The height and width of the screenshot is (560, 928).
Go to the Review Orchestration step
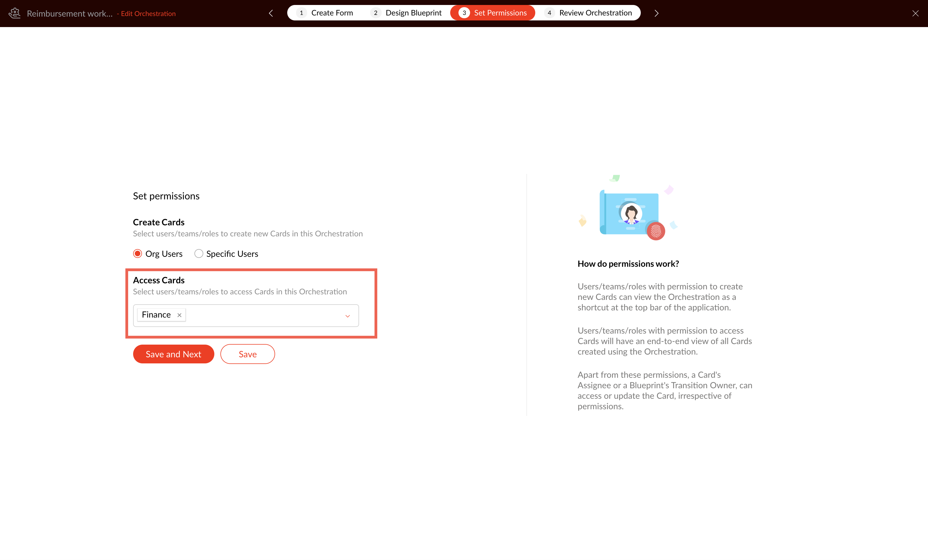(x=595, y=13)
